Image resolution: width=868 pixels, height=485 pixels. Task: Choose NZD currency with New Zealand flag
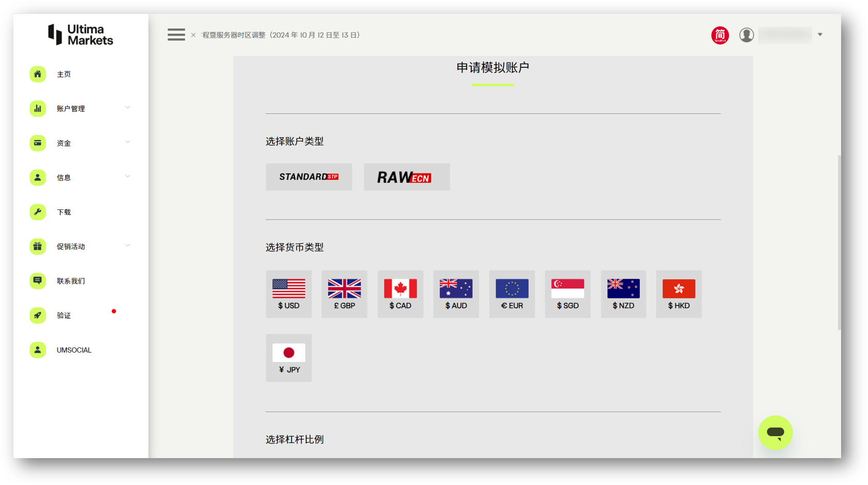623,294
